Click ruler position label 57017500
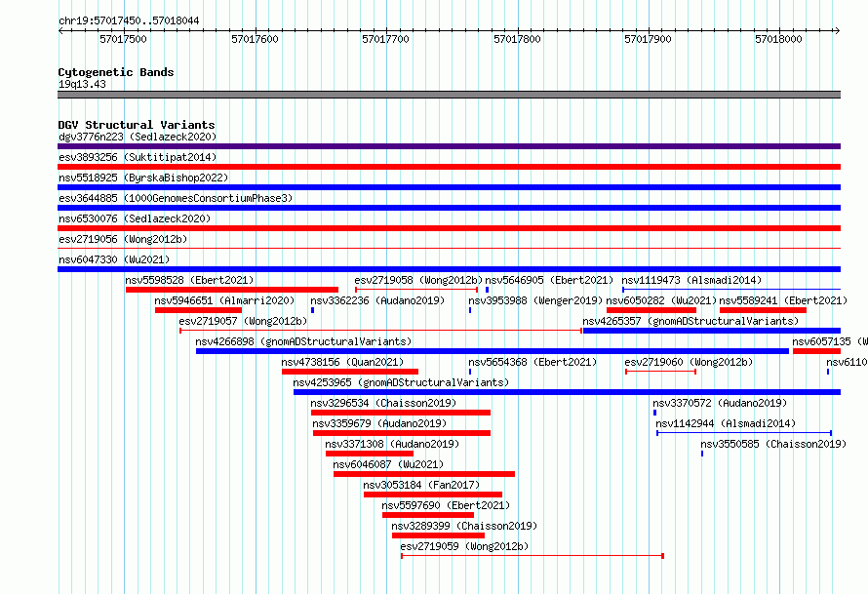The image size is (868, 594). [123, 39]
